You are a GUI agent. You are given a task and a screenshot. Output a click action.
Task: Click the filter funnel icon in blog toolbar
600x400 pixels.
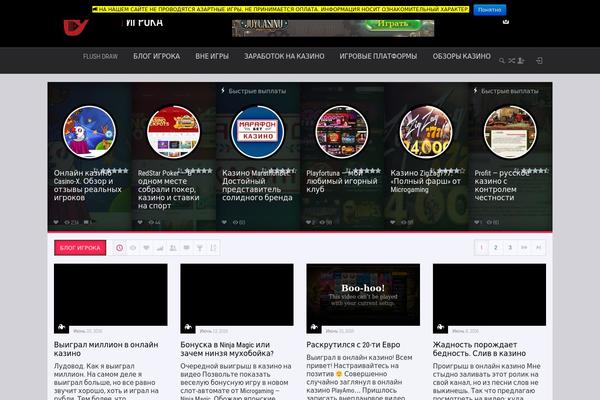click(200, 248)
